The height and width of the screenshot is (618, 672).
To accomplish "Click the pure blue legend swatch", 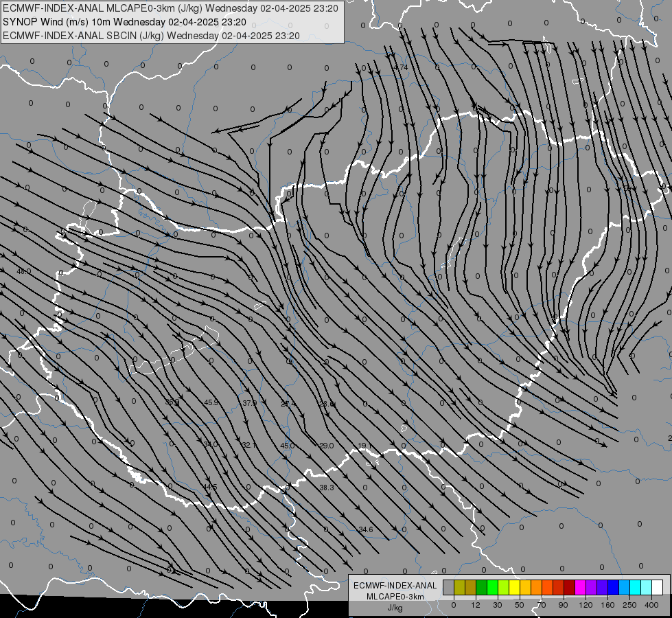I will point(614,588).
